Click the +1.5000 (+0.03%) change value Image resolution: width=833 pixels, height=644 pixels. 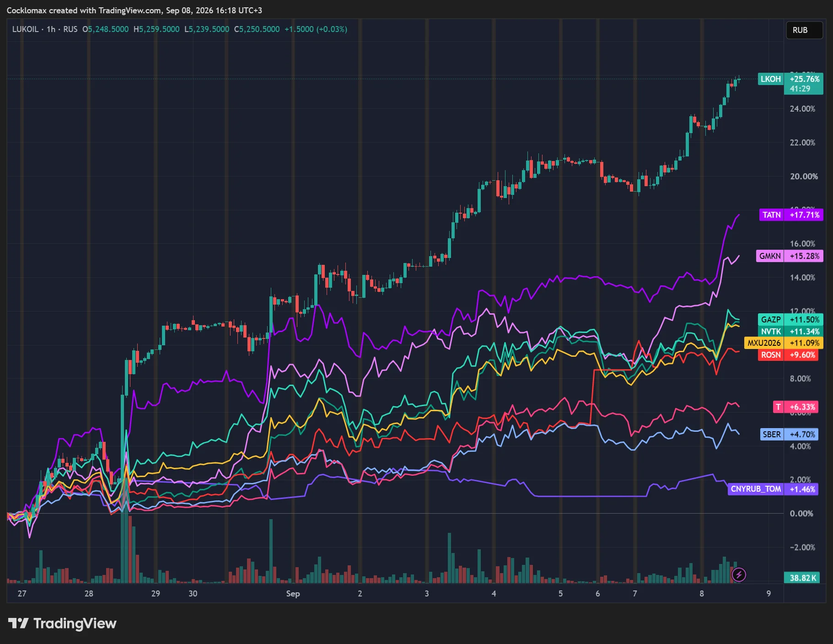pos(316,29)
